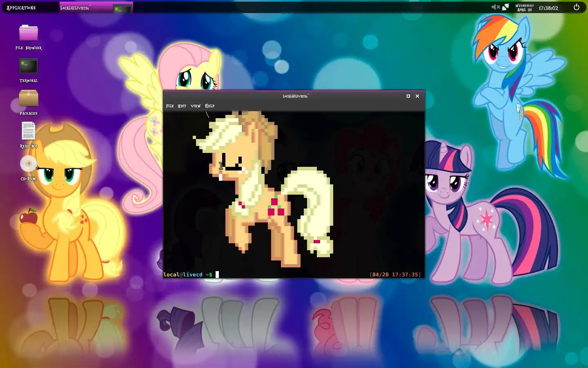The image size is (588, 368).
Task: Close the terminal window
Action: click(x=417, y=96)
